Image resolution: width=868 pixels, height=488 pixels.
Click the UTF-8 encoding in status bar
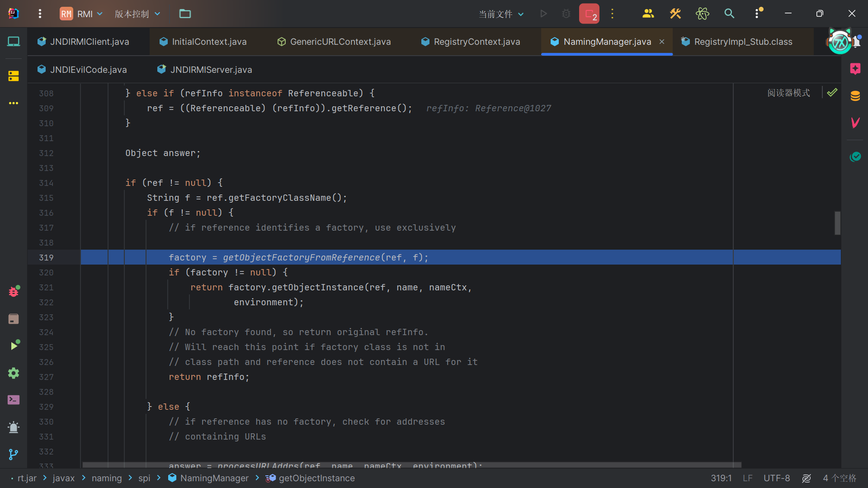click(776, 478)
